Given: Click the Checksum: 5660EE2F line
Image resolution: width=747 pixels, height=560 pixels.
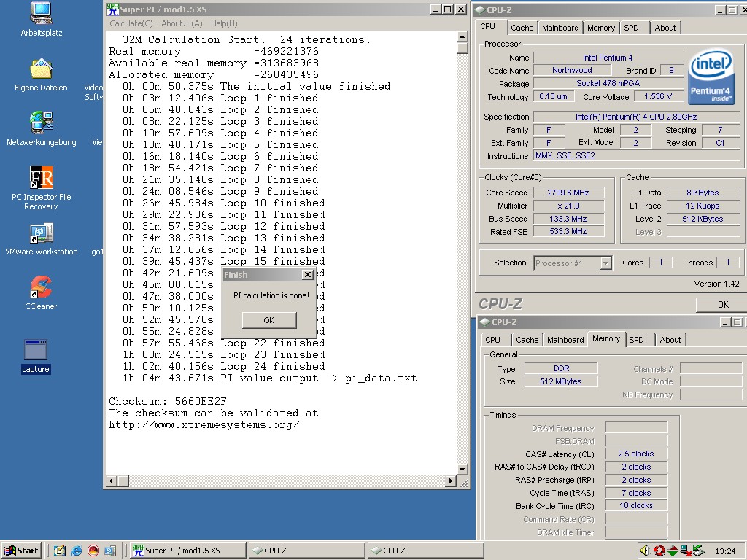Looking at the screenshot, I should click(x=168, y=401).
